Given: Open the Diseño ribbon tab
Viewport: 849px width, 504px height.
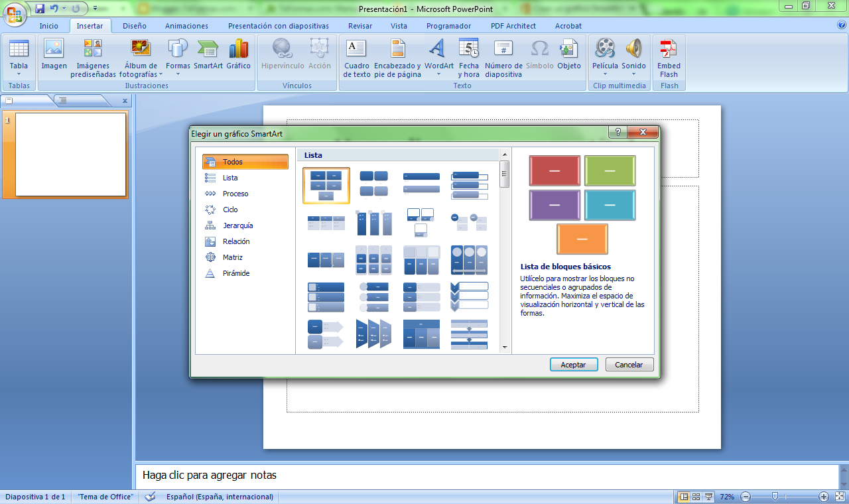Looking at the screenshot, I should click(x=135, y=26).
